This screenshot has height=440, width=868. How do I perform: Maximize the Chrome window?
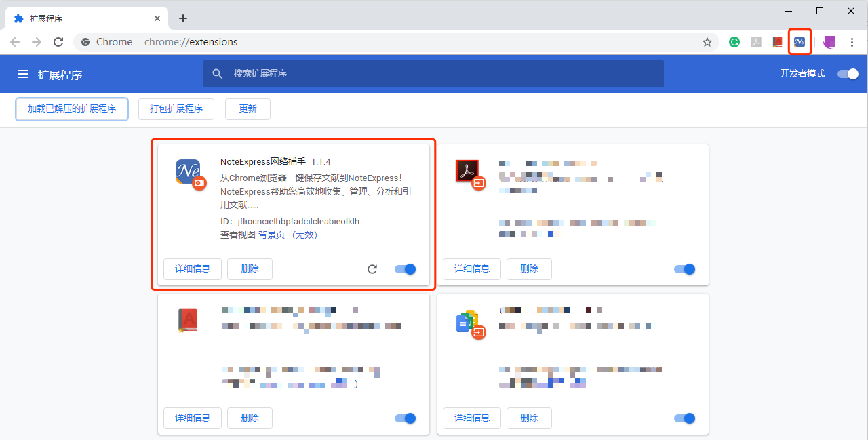click(820, 11)
